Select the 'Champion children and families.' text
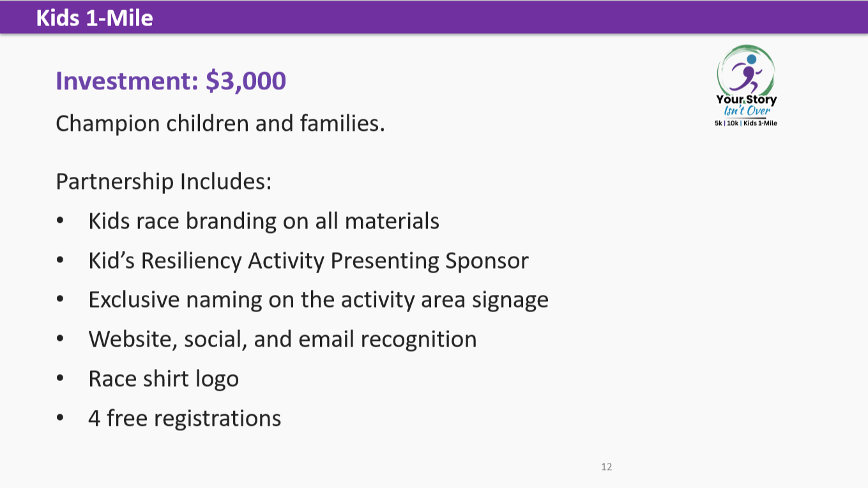Screen dimensions: 868x489 [x=220, y=123]
